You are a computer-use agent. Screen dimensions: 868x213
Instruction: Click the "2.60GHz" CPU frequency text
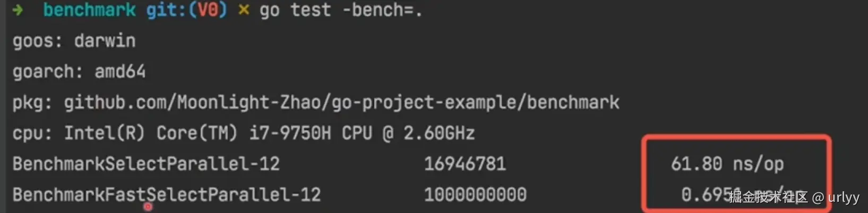439,133
